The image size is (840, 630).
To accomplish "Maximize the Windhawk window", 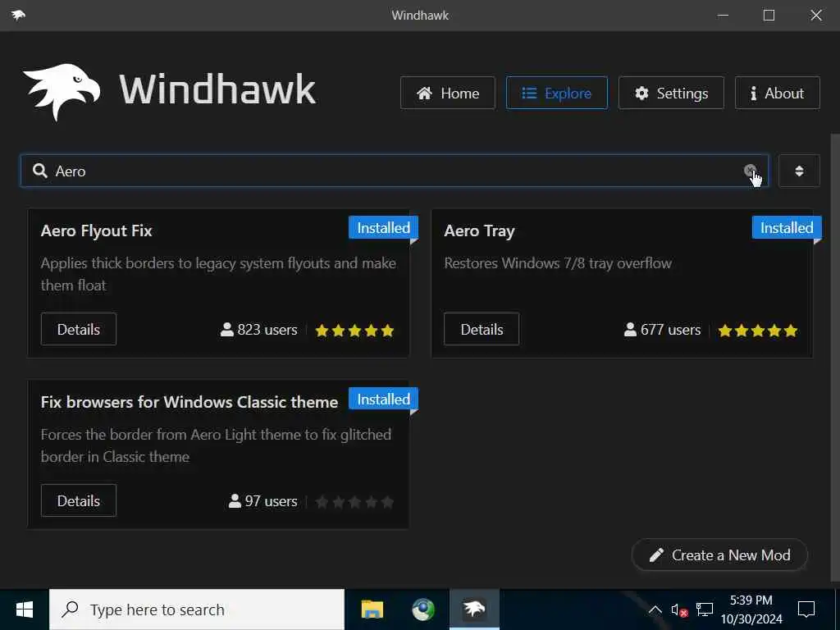I will [769, 15].
